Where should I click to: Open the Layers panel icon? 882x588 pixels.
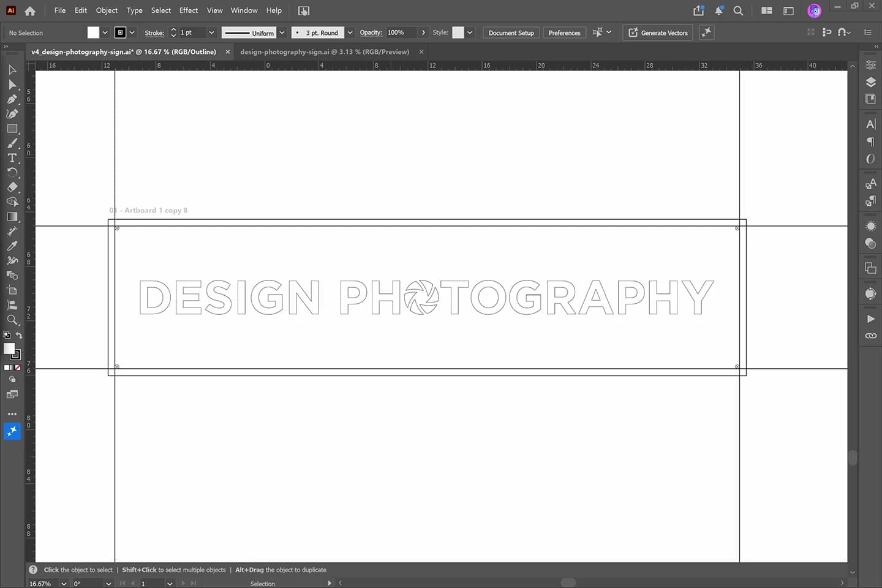870,82
